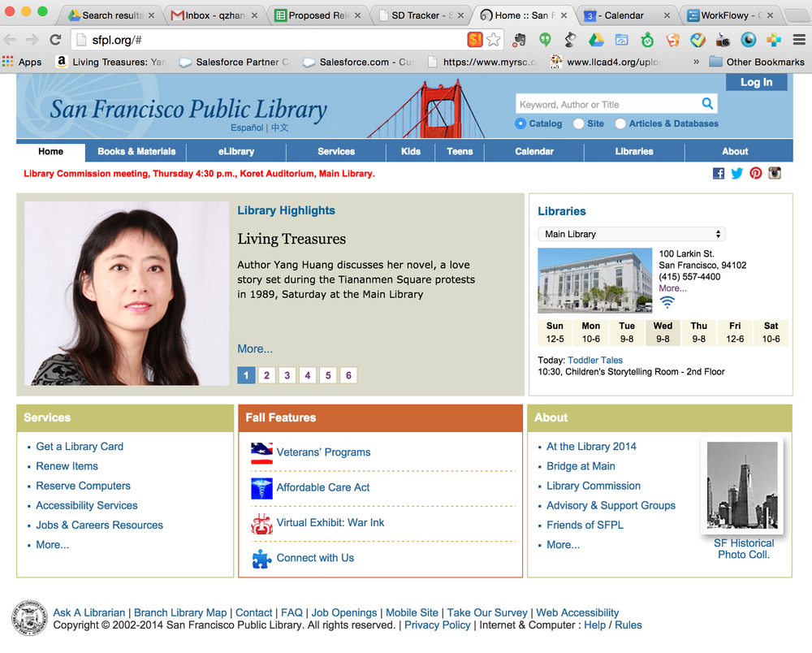Click More under Living Treasures
This screenshot has width=812, height=653.
tap(255, 348)
